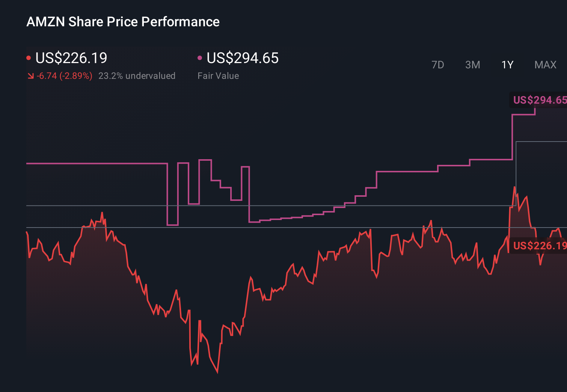Viewport: 567px width, 392px height.
Task: Click the red share price line peak
Action: click(514, 186)
